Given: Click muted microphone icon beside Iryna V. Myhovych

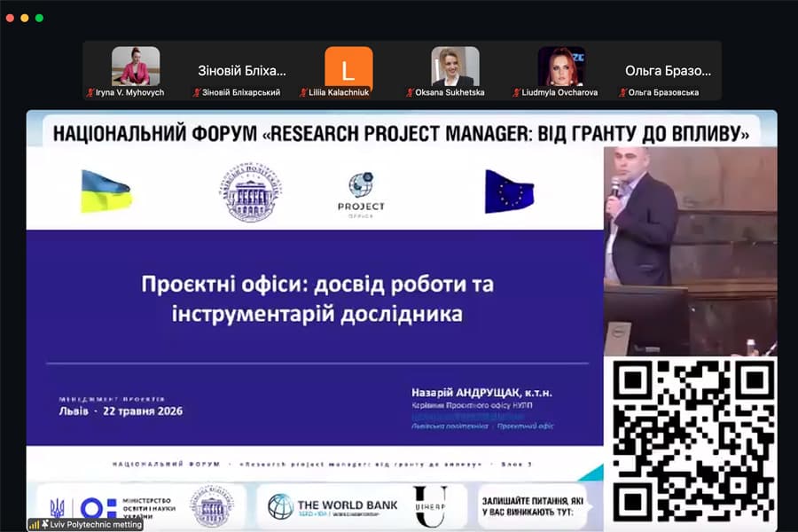Looking at the screenshot, I should tap(90, 92).
